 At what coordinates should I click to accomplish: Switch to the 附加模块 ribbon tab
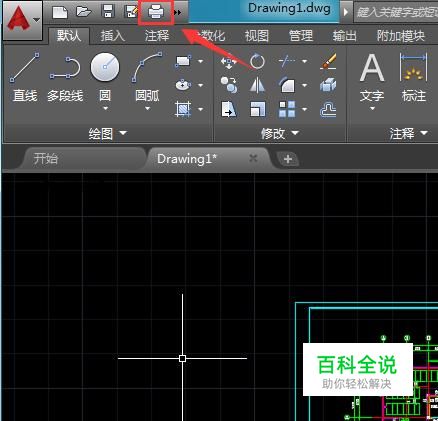point(401,36)
